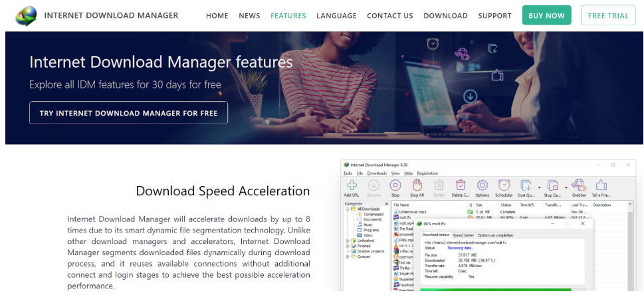Click the file icon next to Polly.mp3
Screen dimensions: 644x299
tap(396, 240)
